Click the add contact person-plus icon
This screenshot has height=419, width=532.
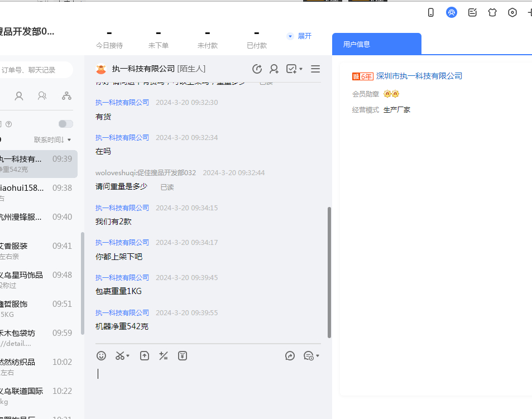click(274, 69)
